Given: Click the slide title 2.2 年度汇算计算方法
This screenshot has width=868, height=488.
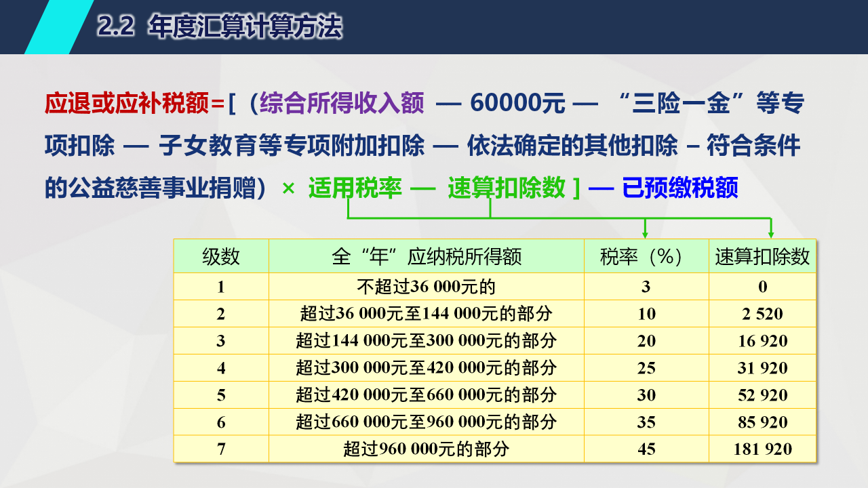Looking at the screenshot, I should [x=220, y=26].
